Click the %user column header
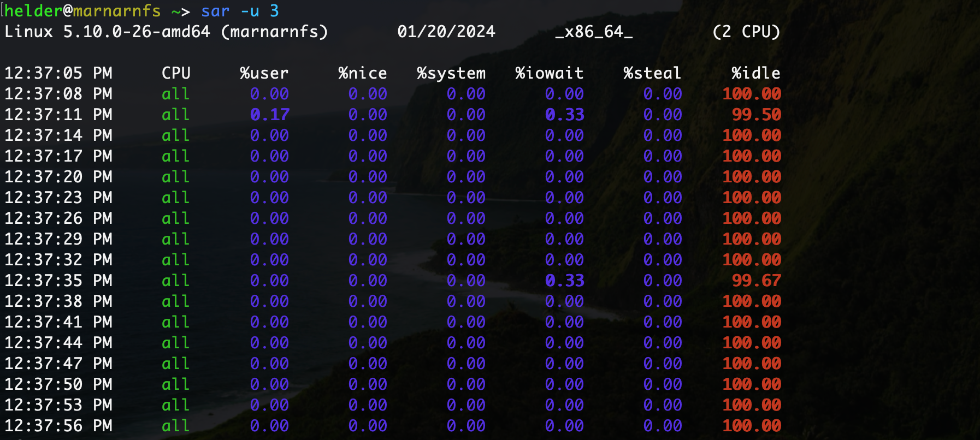The height and width of the screenshot is (440, 980). click(264, 73)
